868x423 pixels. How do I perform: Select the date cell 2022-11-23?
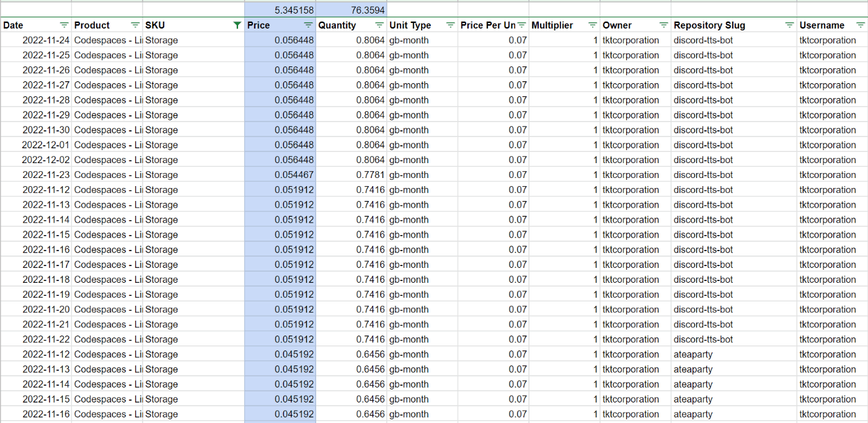[36, 175]
